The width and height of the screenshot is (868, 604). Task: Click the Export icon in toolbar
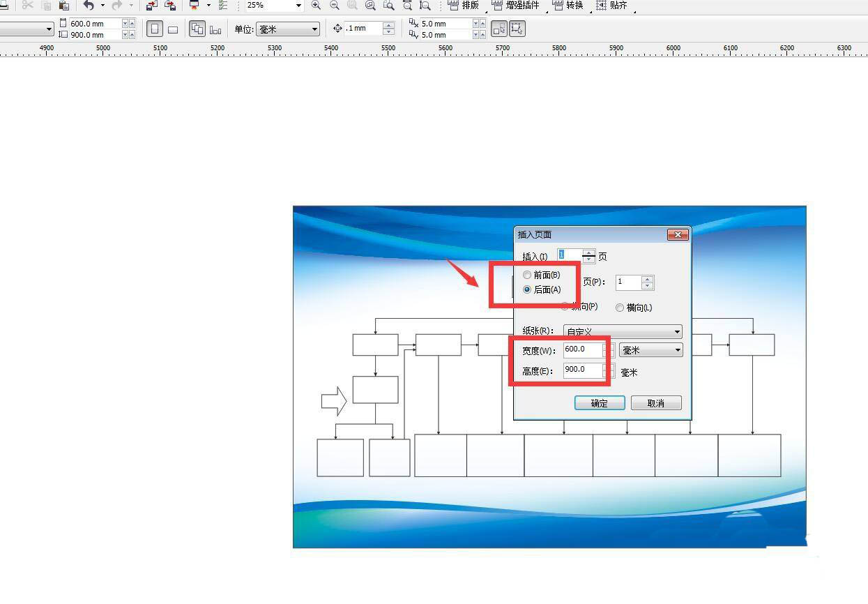pos(169,5)
